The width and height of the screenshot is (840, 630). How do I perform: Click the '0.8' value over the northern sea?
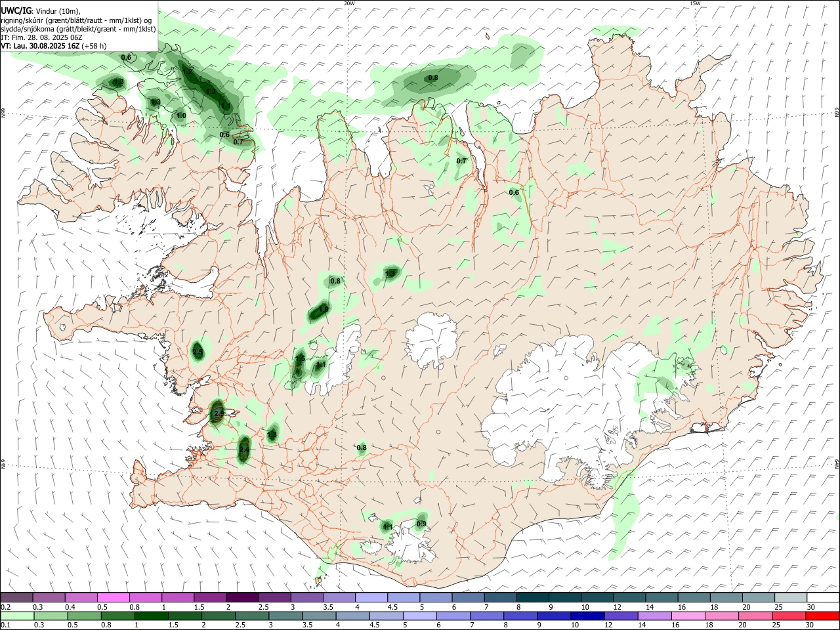click(433, 77)
